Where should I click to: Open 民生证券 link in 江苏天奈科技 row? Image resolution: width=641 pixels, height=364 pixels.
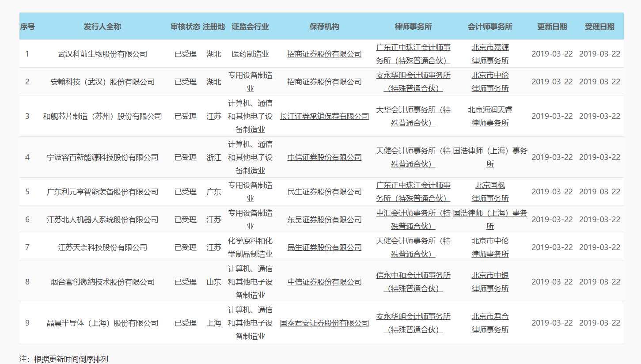point(324,247)
